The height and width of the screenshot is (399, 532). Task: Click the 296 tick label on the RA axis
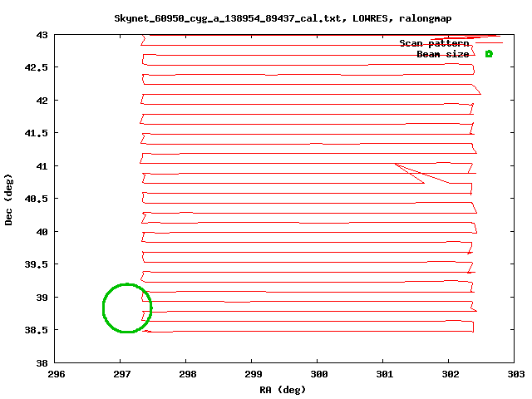tap(55, 374)
